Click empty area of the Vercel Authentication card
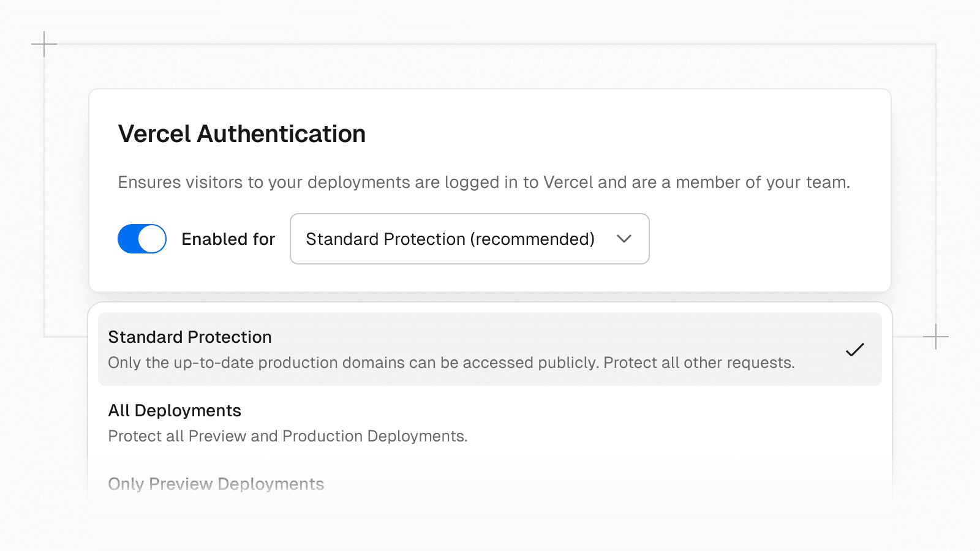This screenshot has height=551, width=980. pos(766,245)
